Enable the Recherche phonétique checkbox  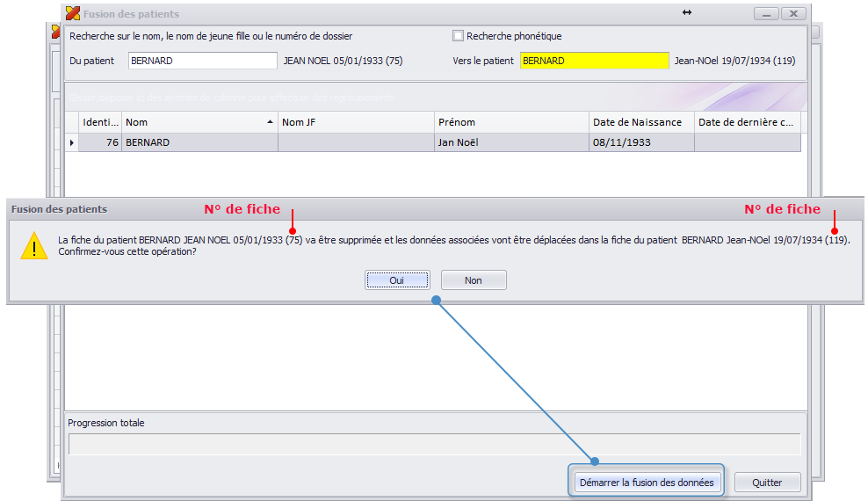(458, 36)
